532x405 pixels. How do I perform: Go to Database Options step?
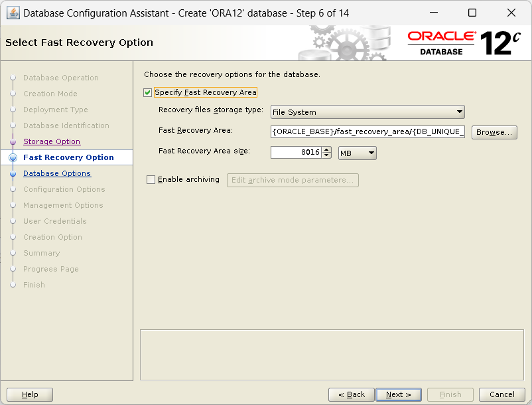pos(57,173)
